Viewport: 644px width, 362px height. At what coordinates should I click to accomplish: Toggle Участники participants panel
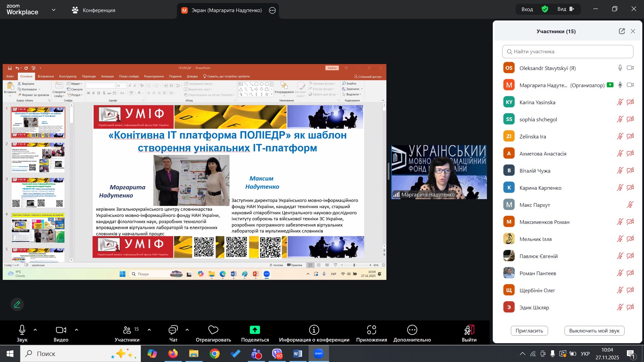(127, 330)
